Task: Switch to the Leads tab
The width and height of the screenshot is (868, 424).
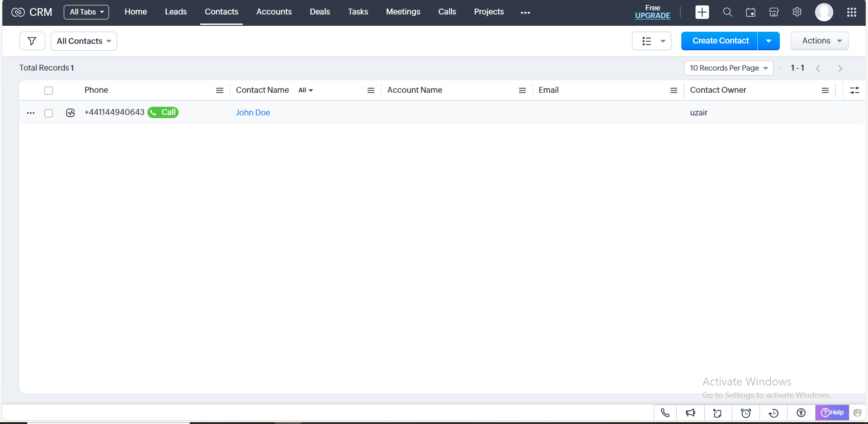Action: point(176,12)
